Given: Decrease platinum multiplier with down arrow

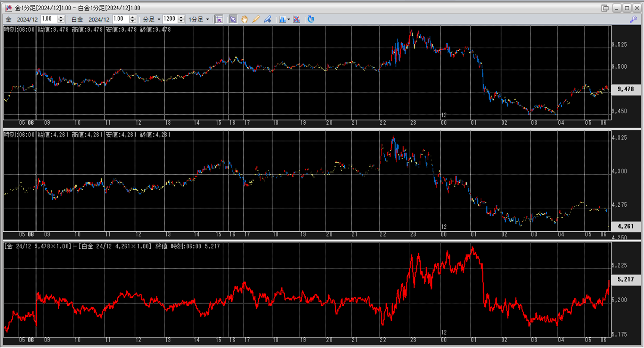Looking at the screenshot, I should (x=132, y=21).
